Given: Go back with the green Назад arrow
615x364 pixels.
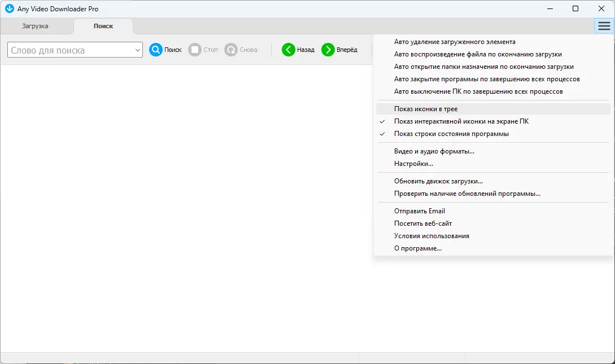Looking at the screenshot, I should pos(288,50).
